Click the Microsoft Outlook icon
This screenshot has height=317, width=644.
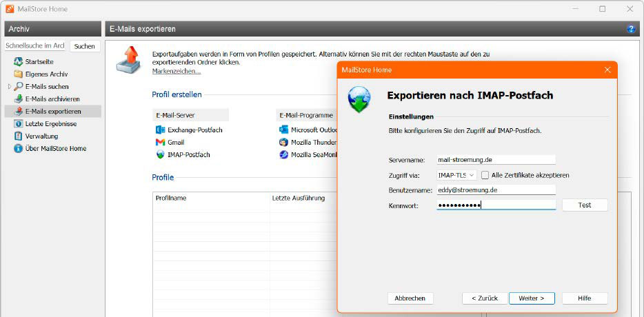(284, 130)
